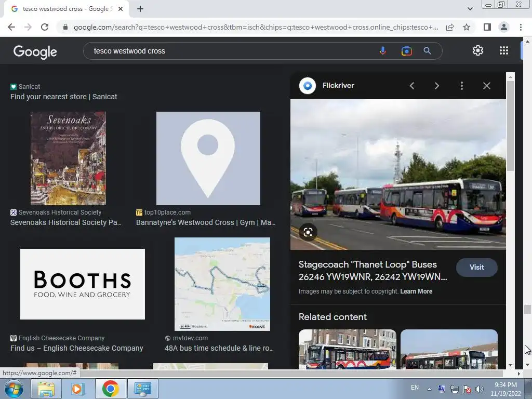Close the tesco westwood cross tab
Viewport: 532px width, 399px height.
[121, 9]
